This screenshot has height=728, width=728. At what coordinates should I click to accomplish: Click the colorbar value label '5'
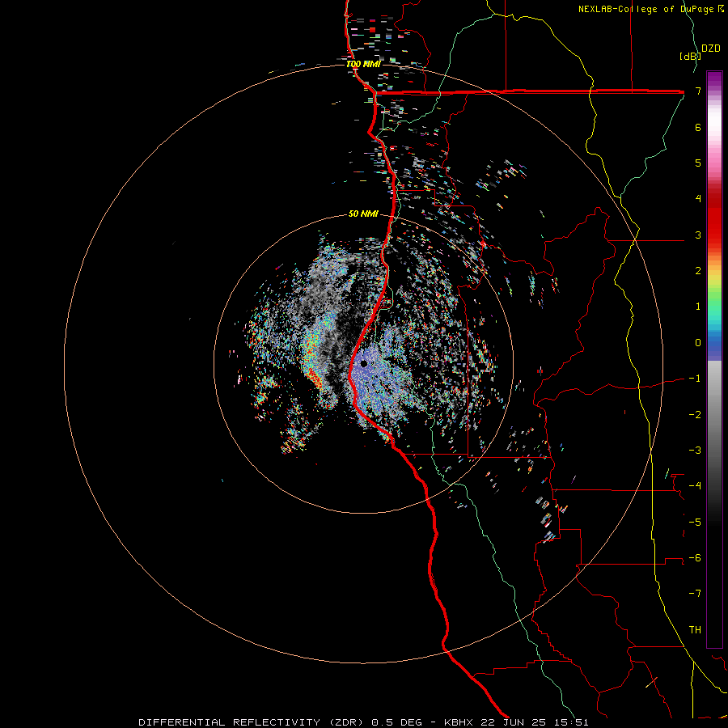(x=698, y=163)
